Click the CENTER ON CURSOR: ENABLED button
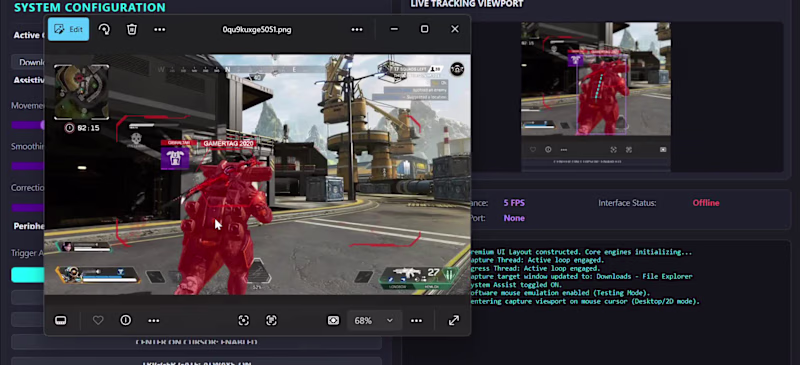Screen dimensions: 800x365 (x=196, y=342)
